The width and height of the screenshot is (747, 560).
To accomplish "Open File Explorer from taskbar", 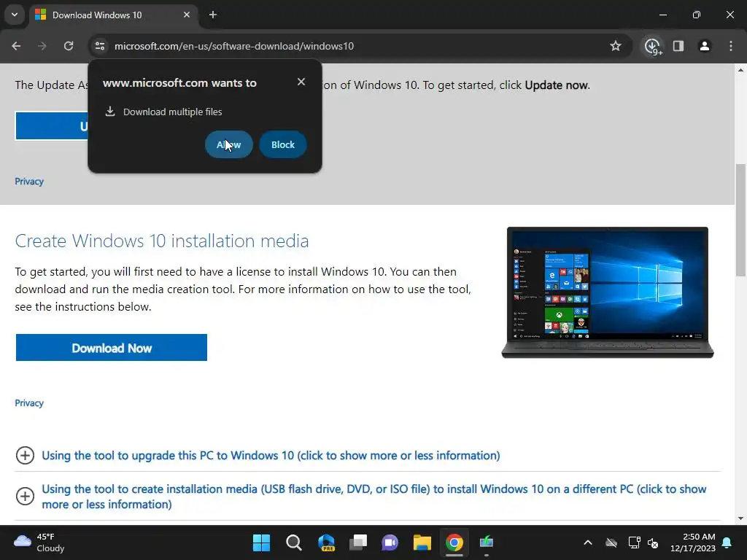I will (422, 542).
